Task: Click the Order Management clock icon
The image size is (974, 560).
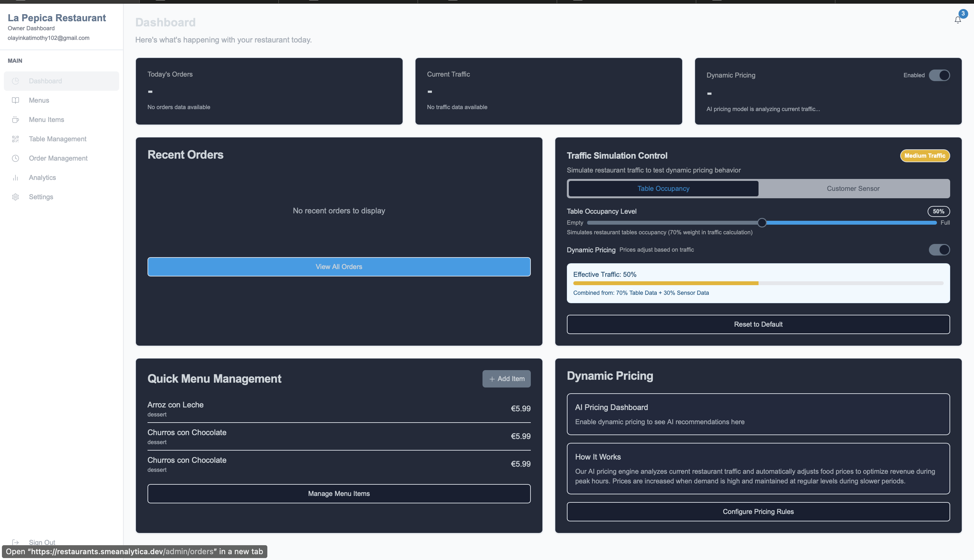Action: 15,158
